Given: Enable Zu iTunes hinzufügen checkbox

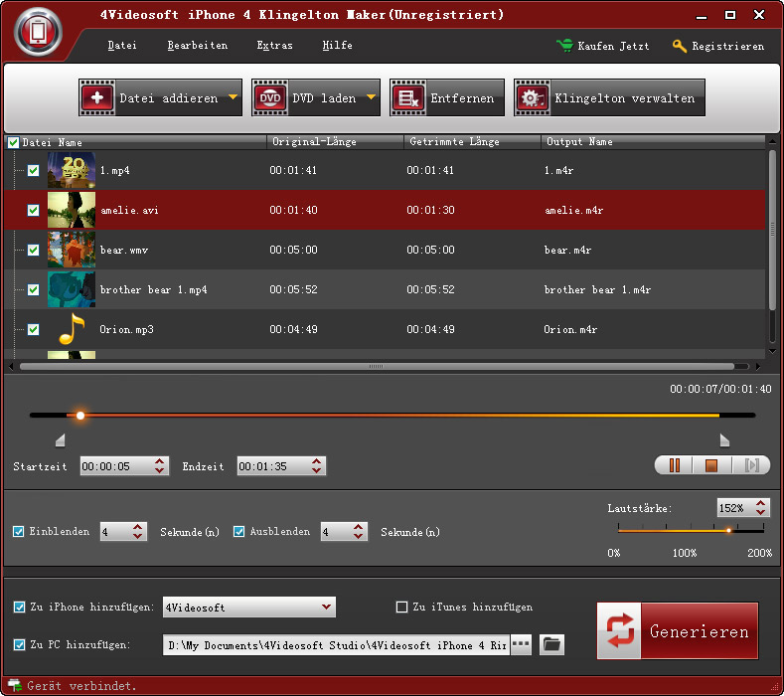Looking at the screenshot, I should (x=402, y=607).
